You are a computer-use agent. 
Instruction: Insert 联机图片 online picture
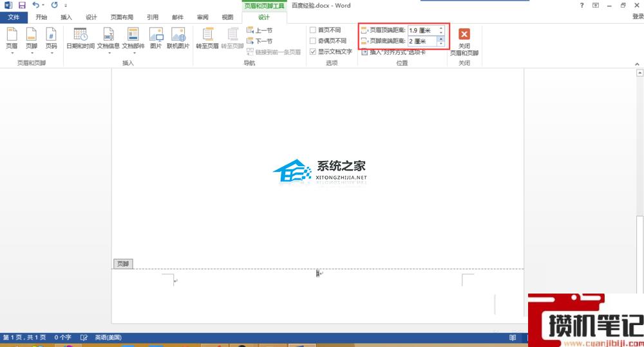coord(178,39)
